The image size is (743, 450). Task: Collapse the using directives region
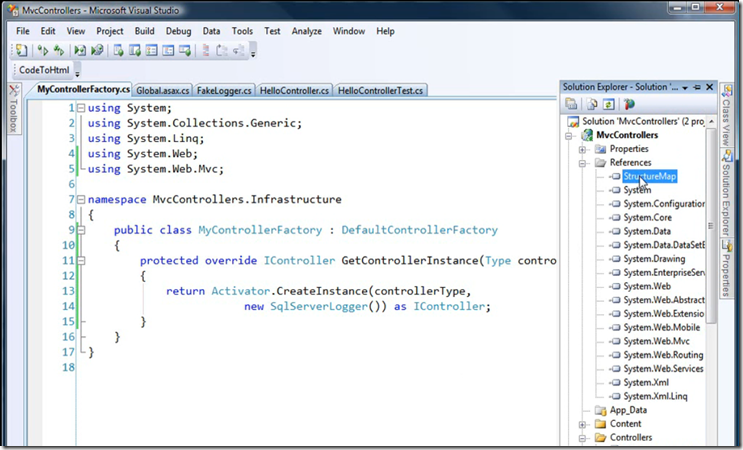pos(81,108)
